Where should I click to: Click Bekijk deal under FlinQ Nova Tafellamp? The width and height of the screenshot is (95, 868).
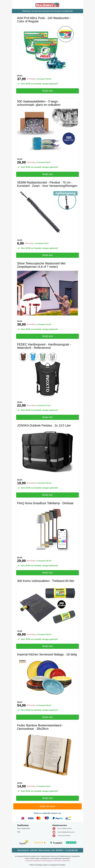pyautogui.click(x=47, y=573)
